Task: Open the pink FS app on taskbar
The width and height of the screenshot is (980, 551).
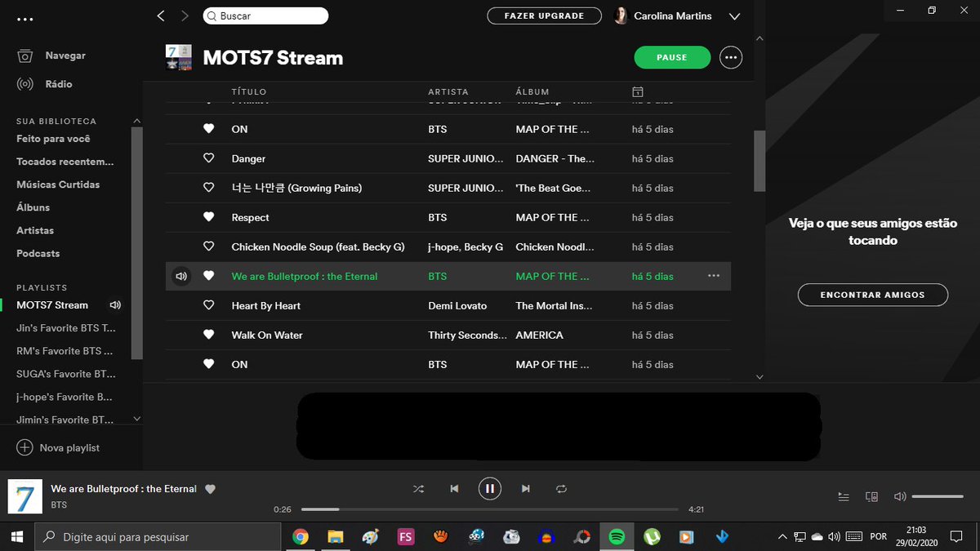Action: 406,536
